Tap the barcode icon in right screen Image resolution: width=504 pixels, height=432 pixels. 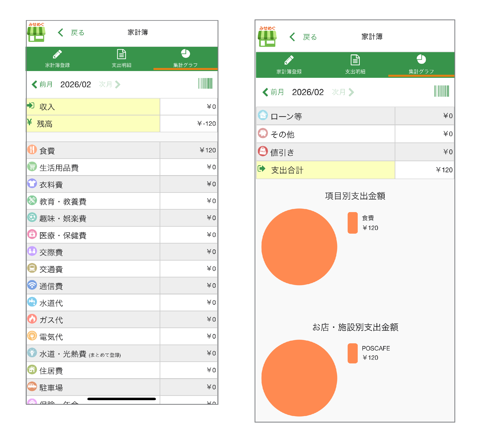pos(442,91)
